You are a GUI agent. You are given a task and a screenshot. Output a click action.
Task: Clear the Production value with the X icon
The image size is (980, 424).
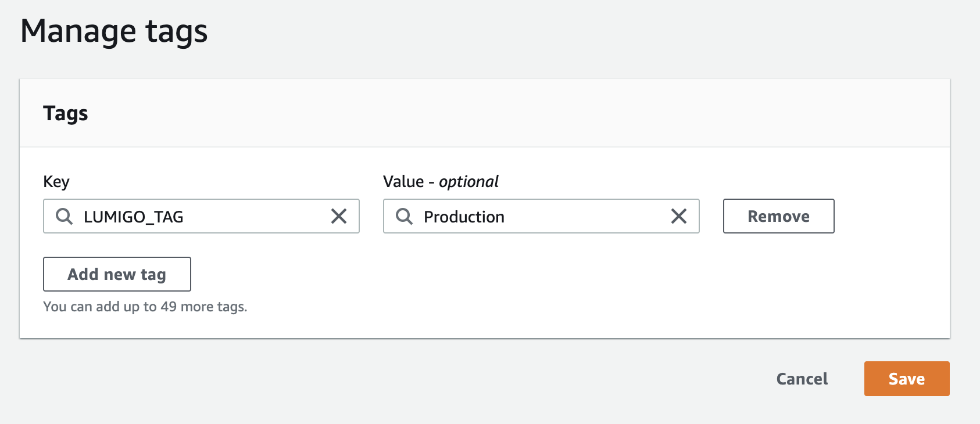679,217
